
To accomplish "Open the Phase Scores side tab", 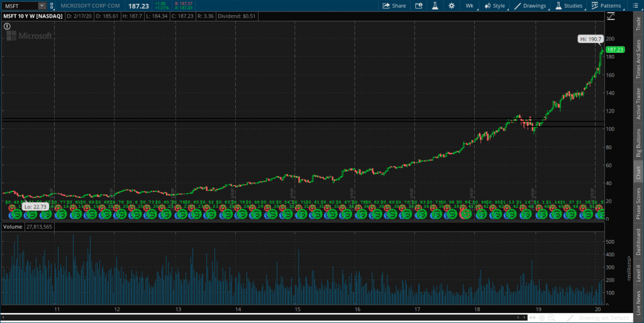I will [x=638, y=203].
